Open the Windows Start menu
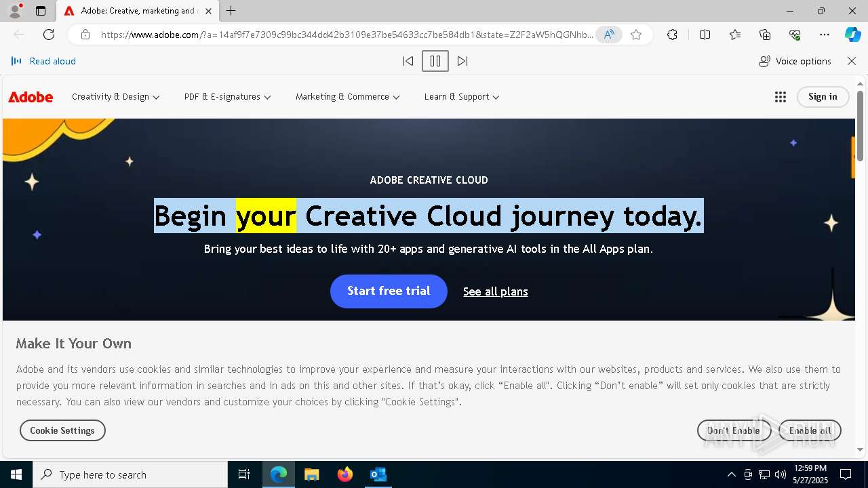Image resolution: width=868 pixels, height=488 pixels. 16,474
